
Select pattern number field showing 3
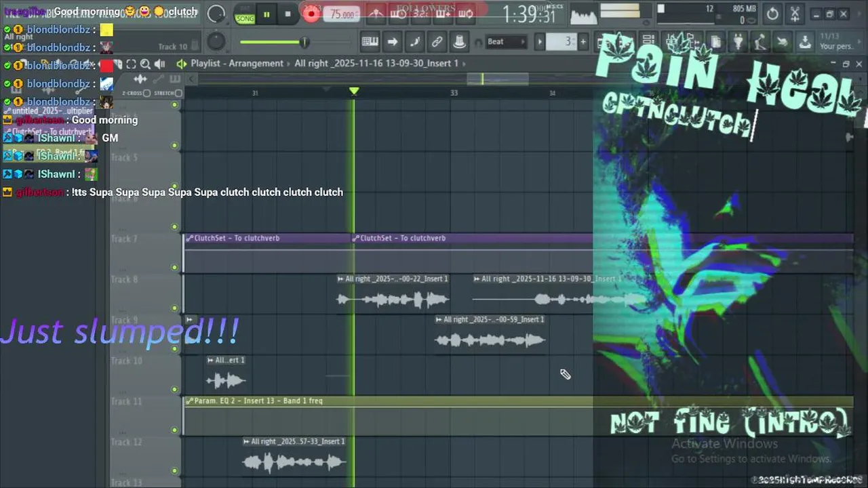[x=561, y=42]
